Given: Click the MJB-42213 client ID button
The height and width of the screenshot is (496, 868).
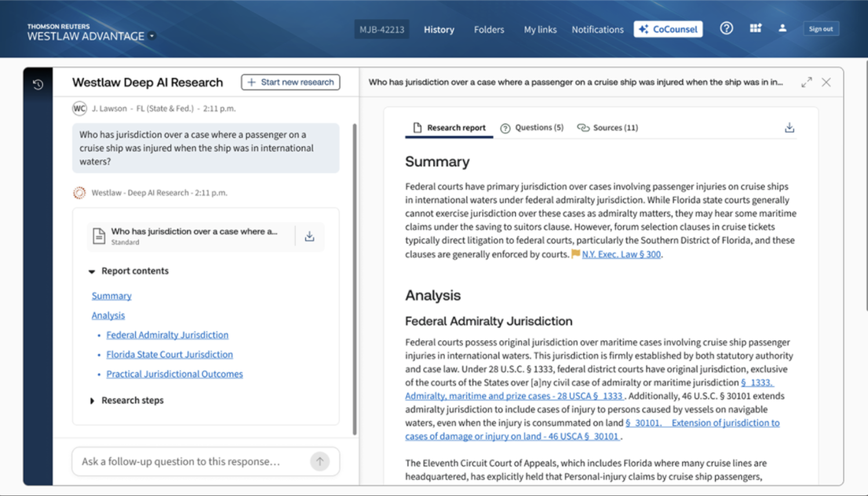Looking at the screenshot, I should click(382, 30).
